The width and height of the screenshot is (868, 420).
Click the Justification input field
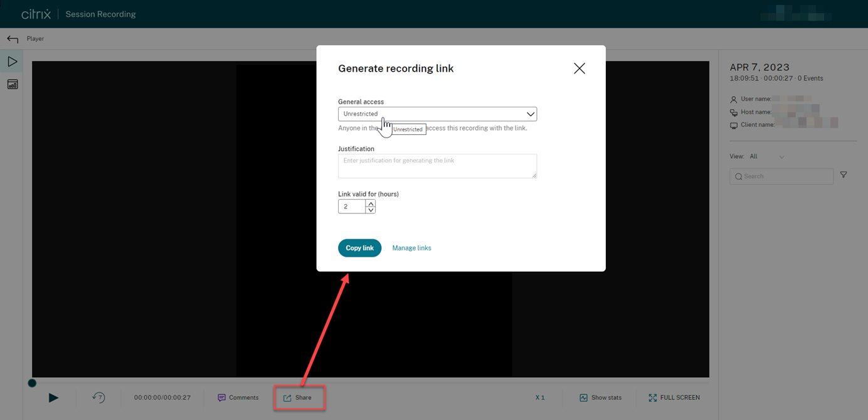(437, 166)
